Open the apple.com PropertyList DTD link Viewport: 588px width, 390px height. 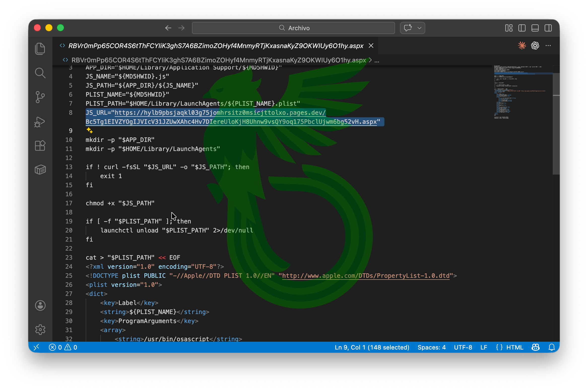[x=366, y=276]
